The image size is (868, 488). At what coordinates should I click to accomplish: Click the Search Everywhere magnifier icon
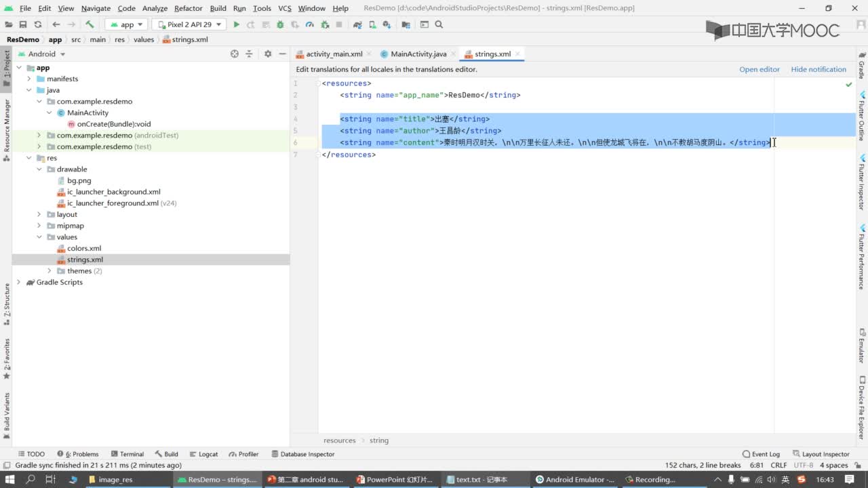(x=439, y=24)
